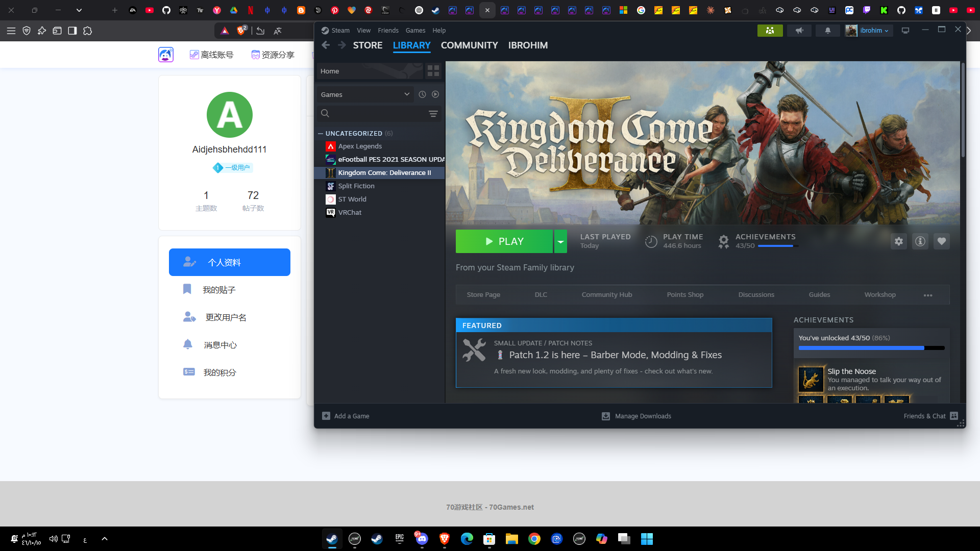Viewport: 980px width, 551px height.
Task: Click the 70Games site logo
Action: click(166, 55)
